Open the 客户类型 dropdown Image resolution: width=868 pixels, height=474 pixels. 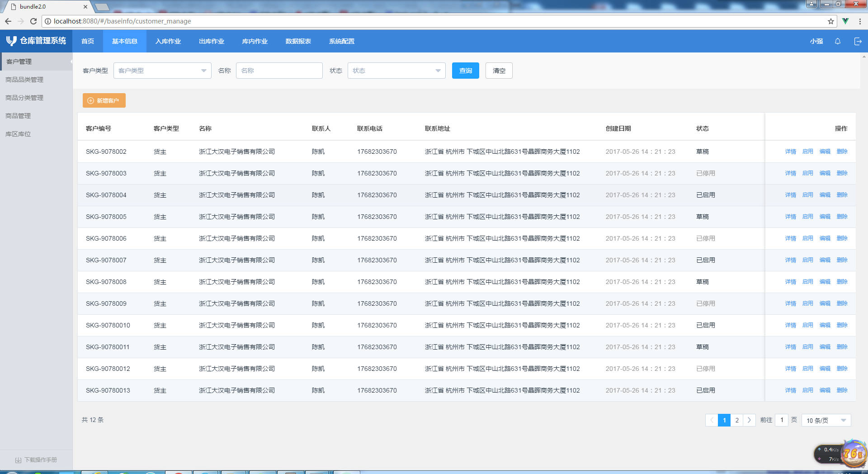coord(162,71)
